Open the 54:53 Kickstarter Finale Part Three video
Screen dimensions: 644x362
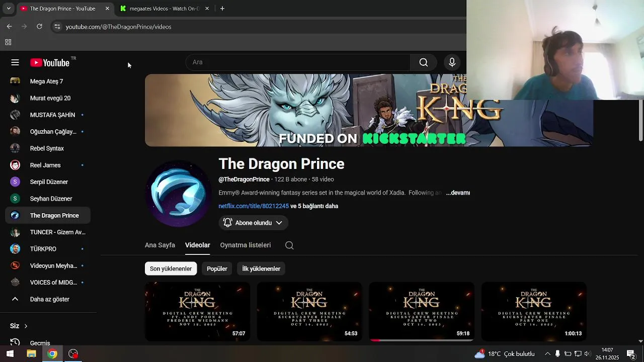pyautogui.click(x=309, y=312)
